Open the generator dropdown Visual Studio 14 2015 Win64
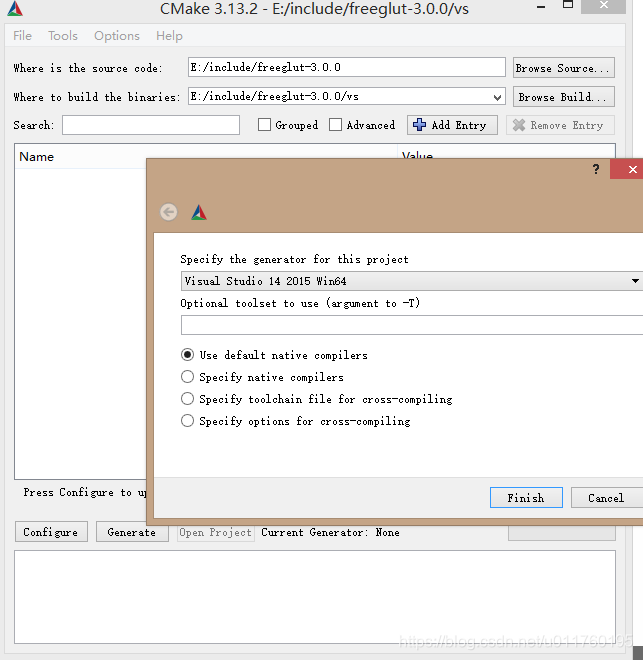The width and height of the screenshot is (643, 660). (x=412, y=281)
